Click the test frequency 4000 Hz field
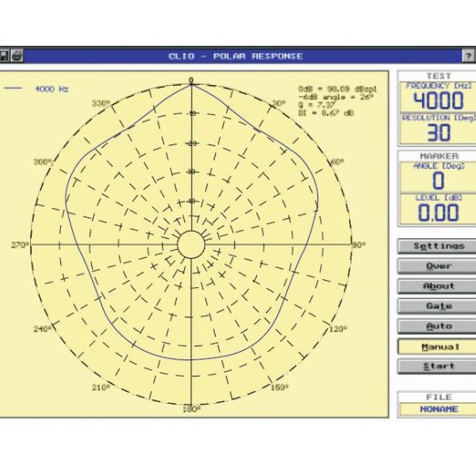 click(x=438, y=101)
